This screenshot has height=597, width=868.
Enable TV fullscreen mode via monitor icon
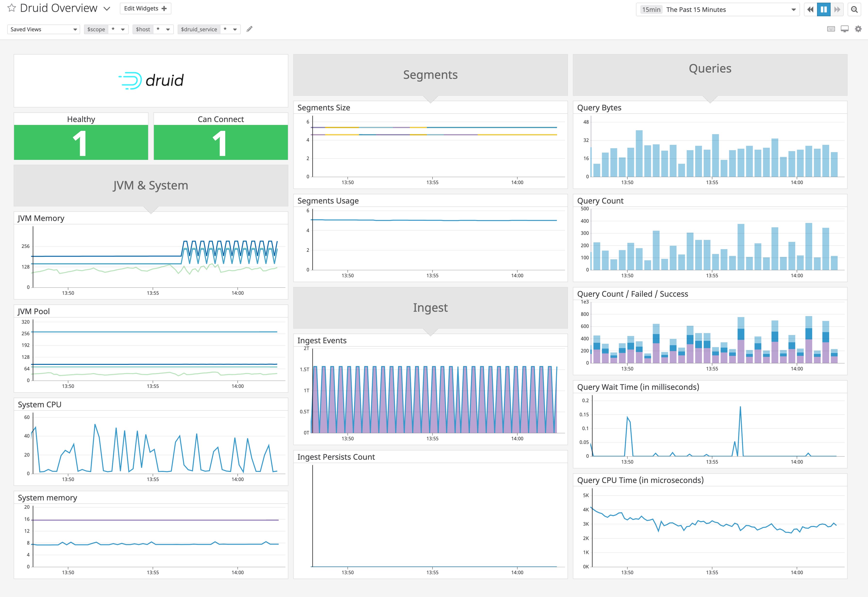(845, 28)
